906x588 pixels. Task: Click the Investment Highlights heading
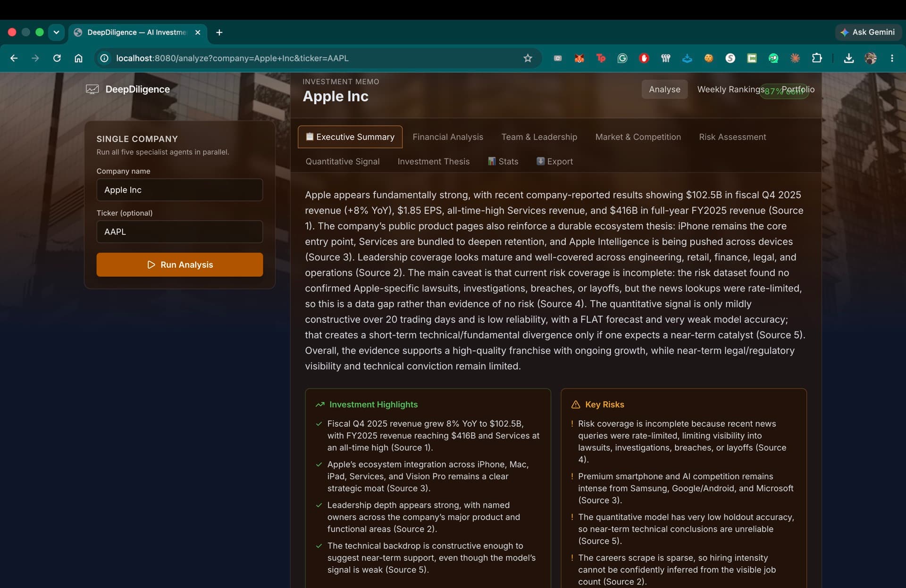pos(373,404)
